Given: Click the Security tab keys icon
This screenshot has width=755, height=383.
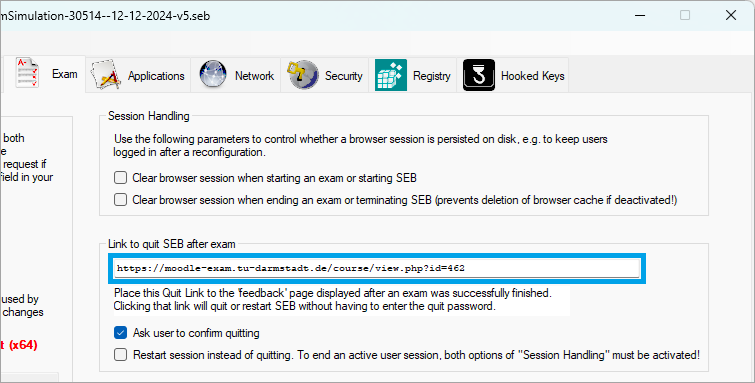Looking at the screenshot, I should (303, 75).
